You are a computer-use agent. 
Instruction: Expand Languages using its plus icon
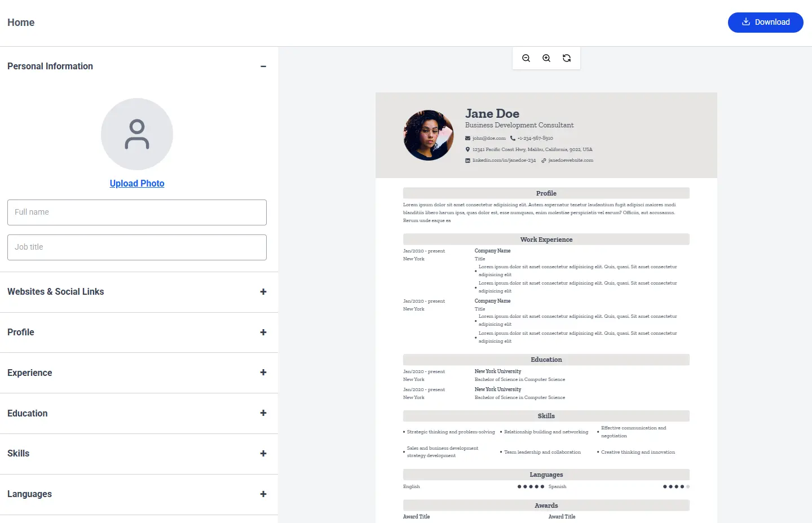(263, 494)
